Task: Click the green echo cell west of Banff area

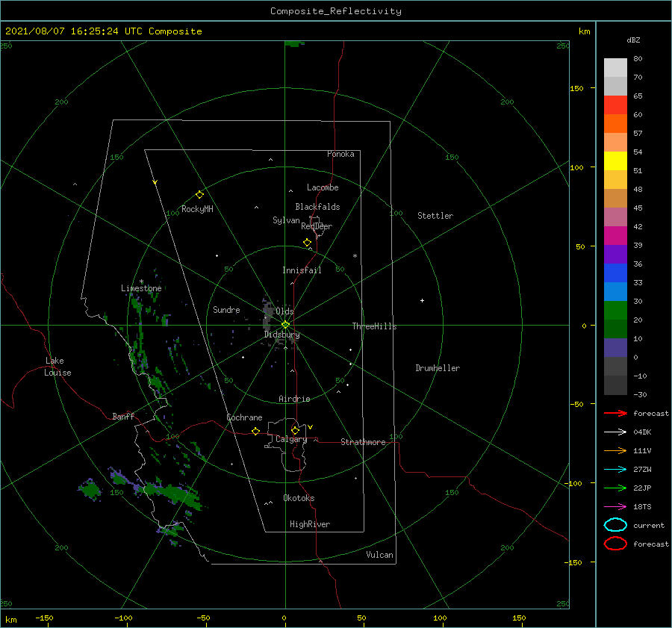Action: tap(90, 489)
